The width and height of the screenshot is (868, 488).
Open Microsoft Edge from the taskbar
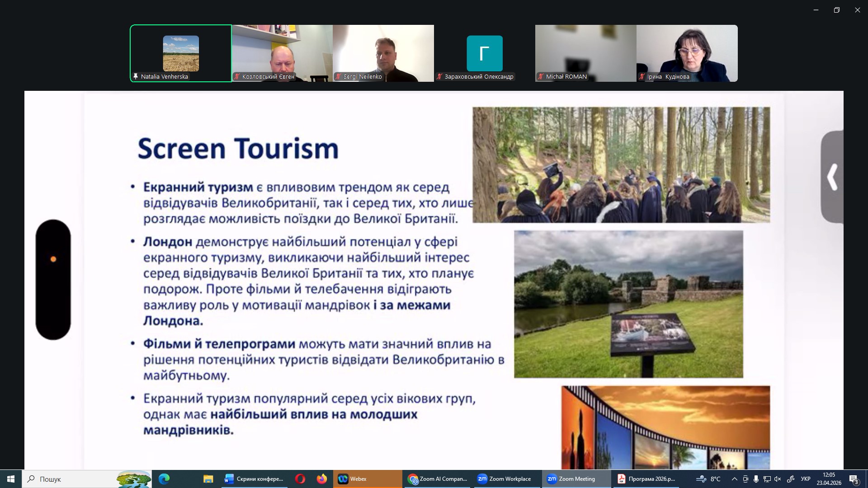tap(164, 479)
